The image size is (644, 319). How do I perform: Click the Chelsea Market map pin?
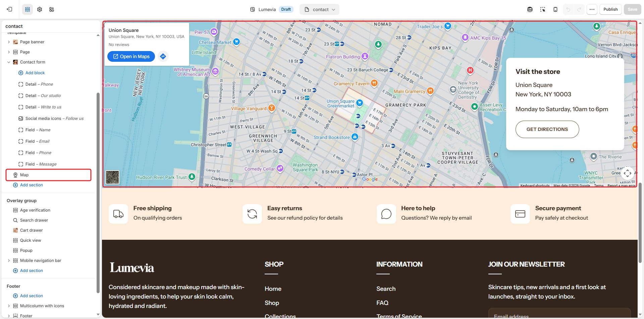236,42
